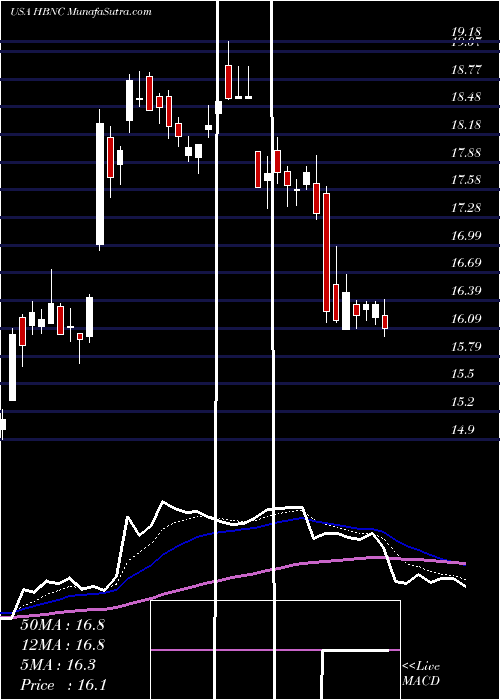The height and width of the screenshot is (700, 500).
Task: Click the 17.58 price axis label
Action: tap(466, 180)
